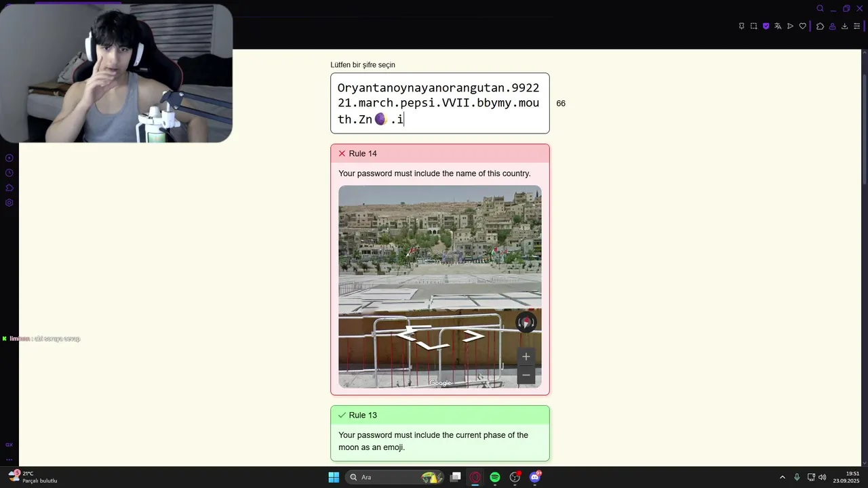
Task: Open the weather widget showing 21°C
Action: 33,477
